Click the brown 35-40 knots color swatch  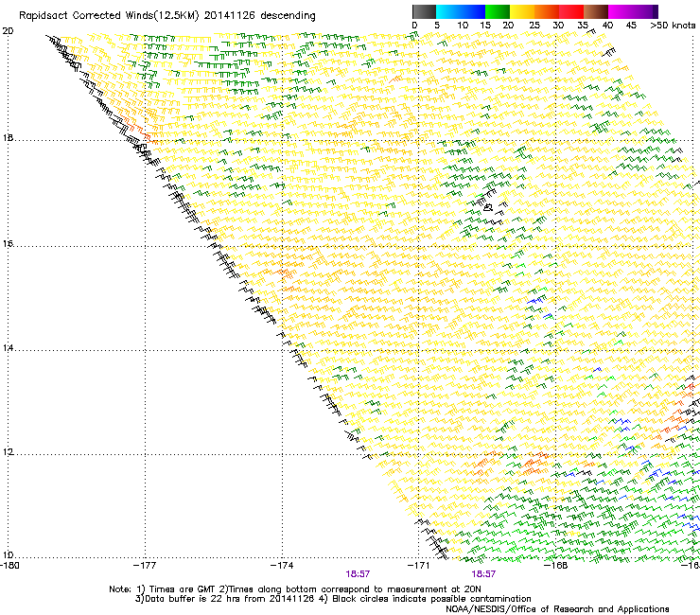point(596,11)
